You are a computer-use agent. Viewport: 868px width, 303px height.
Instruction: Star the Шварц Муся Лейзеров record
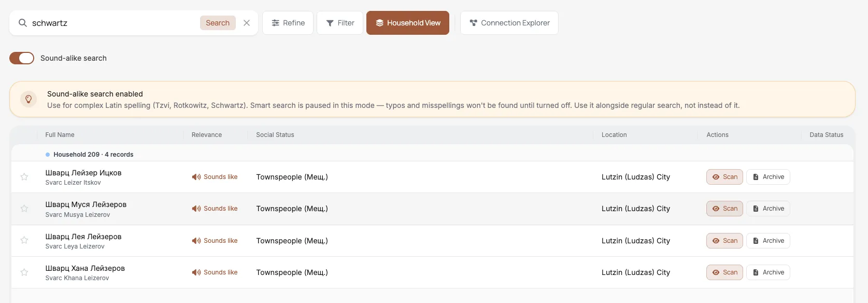click(24, 209)
